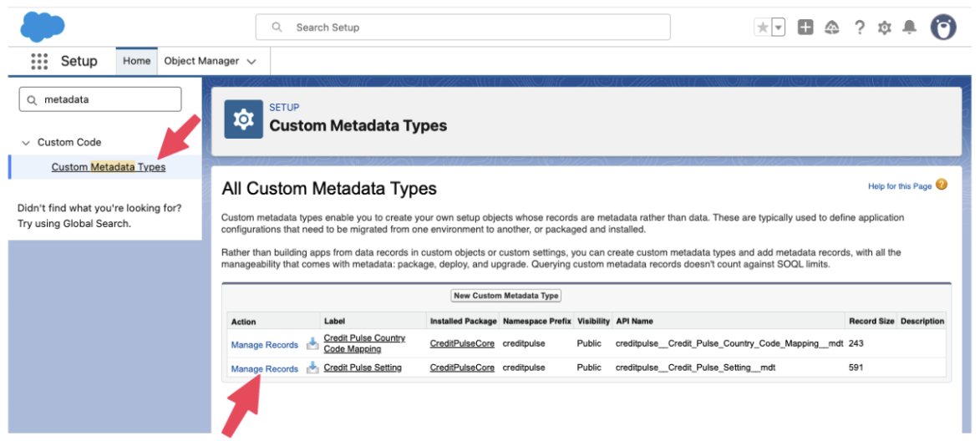Select Custom Metadata Types in sidebar
Viewport: 980px width, 441px height.
[109, 167]
